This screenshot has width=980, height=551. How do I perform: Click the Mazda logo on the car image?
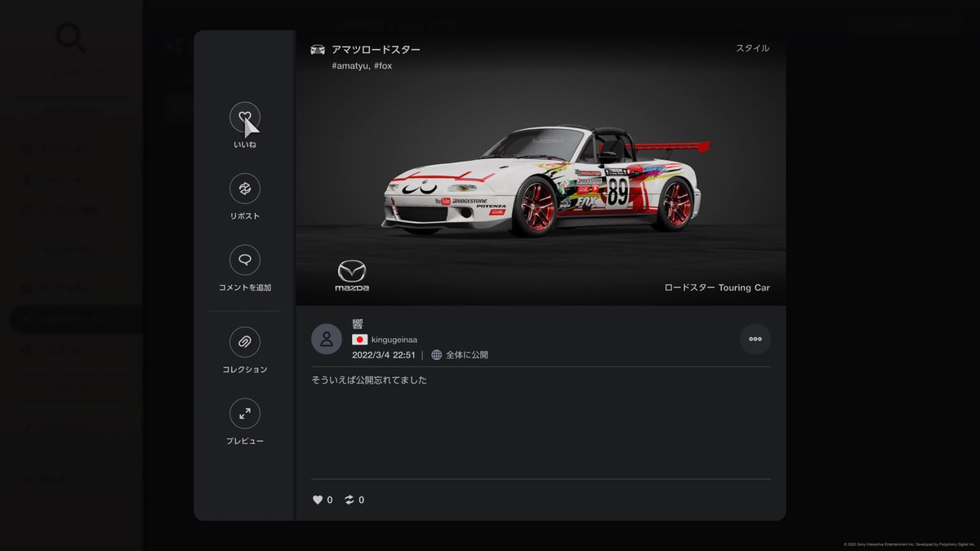click(352, 276)
